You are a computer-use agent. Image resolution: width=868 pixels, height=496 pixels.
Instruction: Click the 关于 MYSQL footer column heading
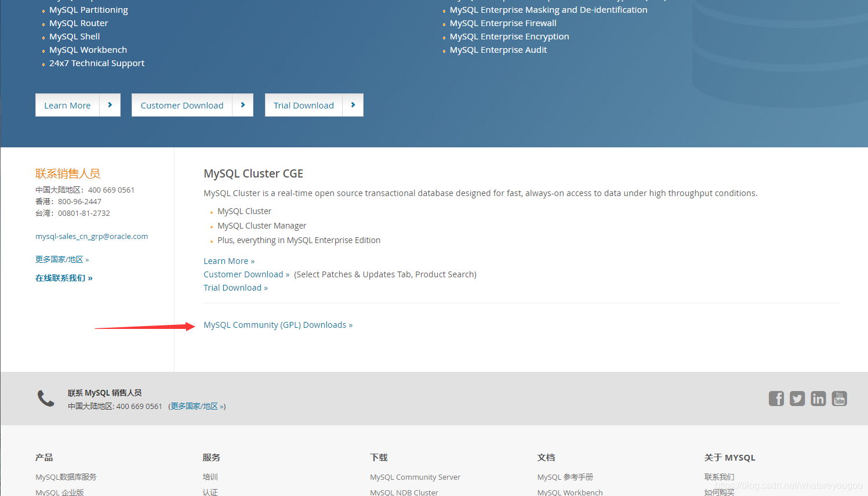[730, 458]
